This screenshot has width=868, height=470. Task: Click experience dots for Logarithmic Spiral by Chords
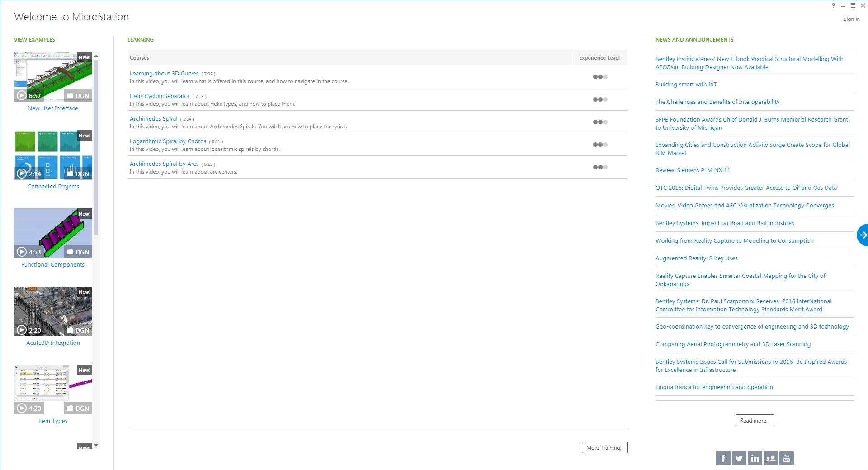600,145
